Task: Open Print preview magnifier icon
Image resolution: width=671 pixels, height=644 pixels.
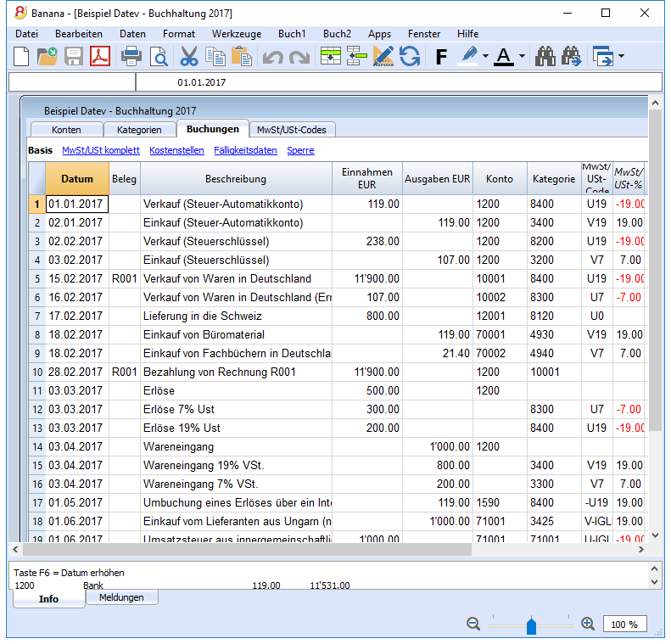Action: [159, 57]
